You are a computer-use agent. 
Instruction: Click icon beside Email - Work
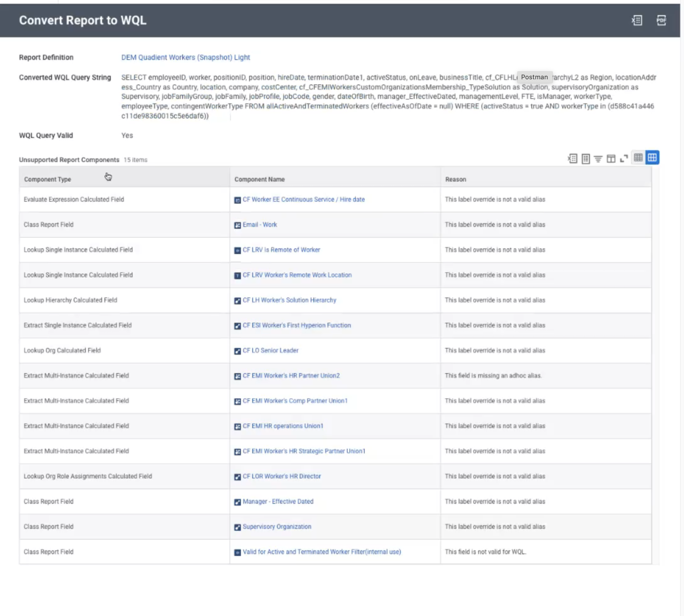coord(237,225)
